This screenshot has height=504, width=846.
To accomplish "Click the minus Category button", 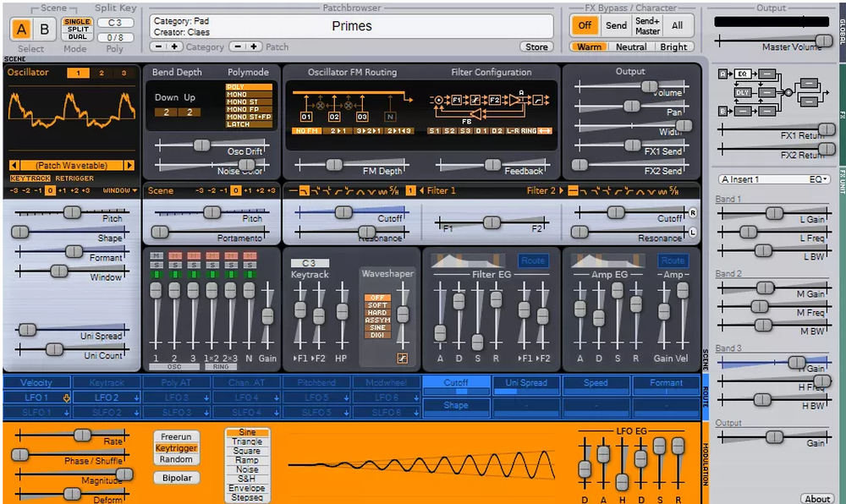I will (x=158, y=47).
